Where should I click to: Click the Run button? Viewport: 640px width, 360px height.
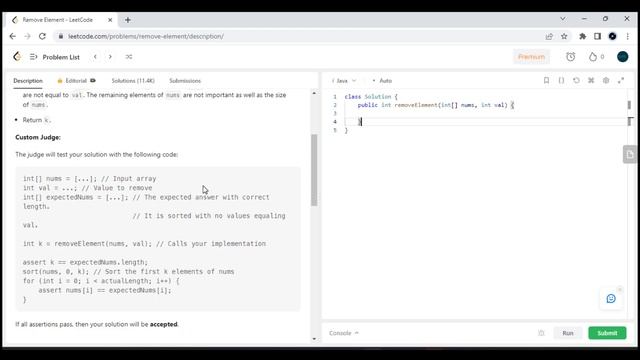[568, 333]
